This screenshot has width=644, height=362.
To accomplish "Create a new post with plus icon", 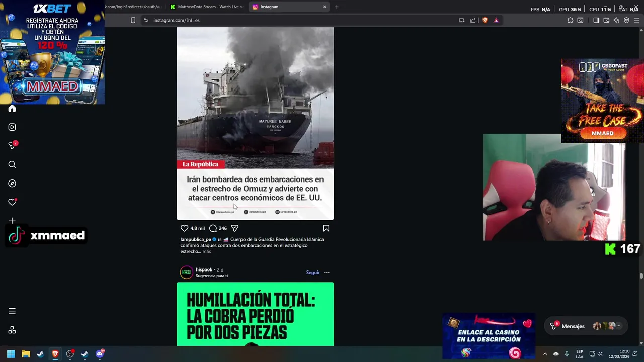I will pyautogui.click(x=12, y=221).
